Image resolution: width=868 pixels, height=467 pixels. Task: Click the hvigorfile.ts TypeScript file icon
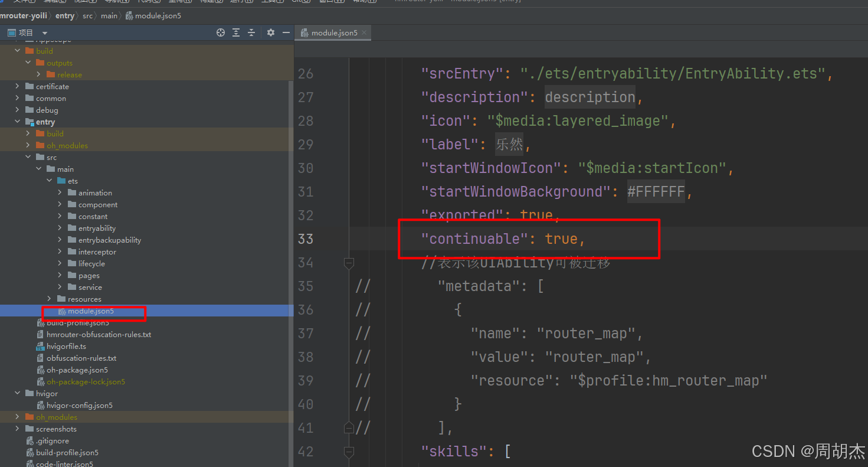click(41, 346)
